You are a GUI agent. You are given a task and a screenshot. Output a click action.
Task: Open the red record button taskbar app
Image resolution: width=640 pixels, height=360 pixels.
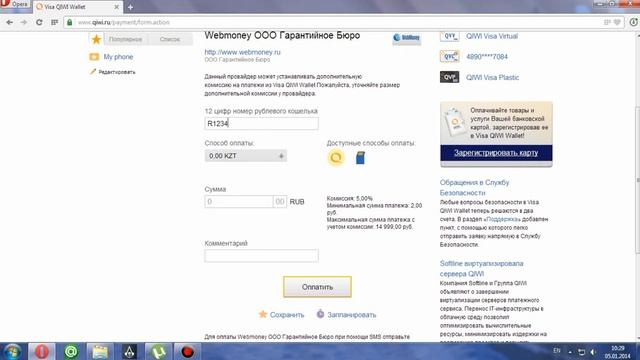coord(187,352)
